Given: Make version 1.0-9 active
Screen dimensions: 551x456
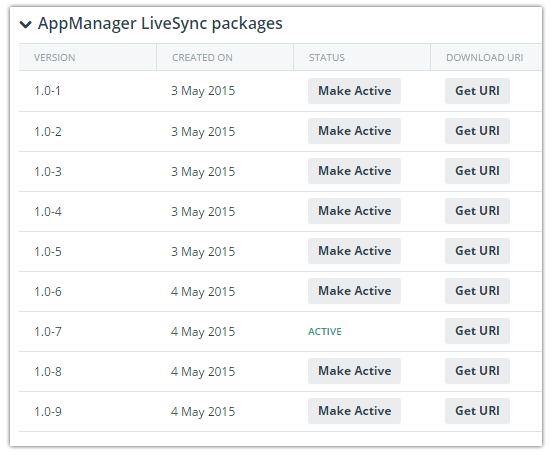Looking at the screenshot, I should 354,411.
